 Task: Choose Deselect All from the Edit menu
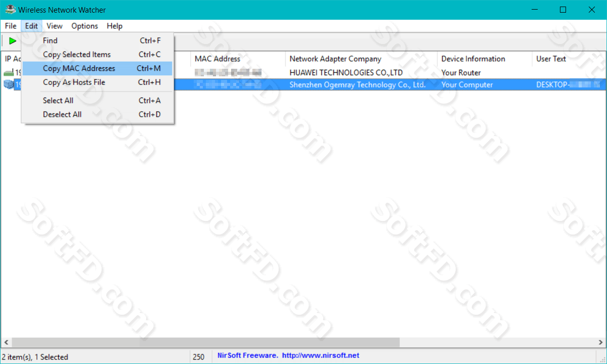[x=98, y=114]
